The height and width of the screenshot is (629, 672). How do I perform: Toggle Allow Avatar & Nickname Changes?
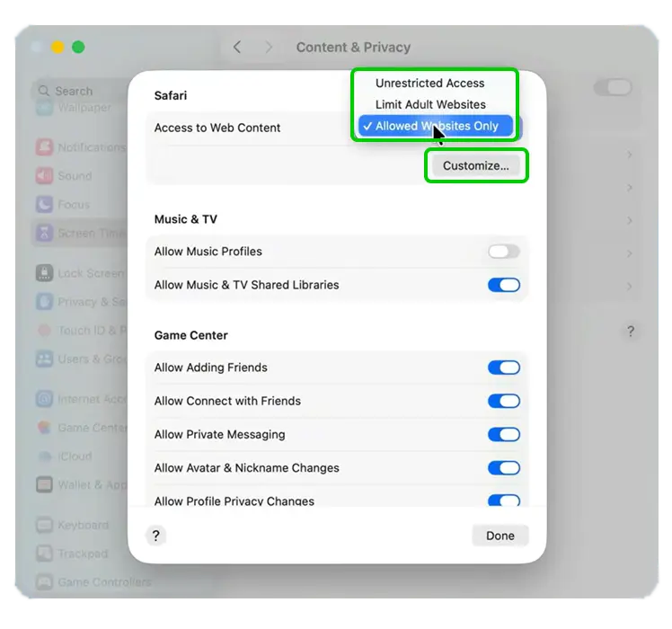[503, 468]
